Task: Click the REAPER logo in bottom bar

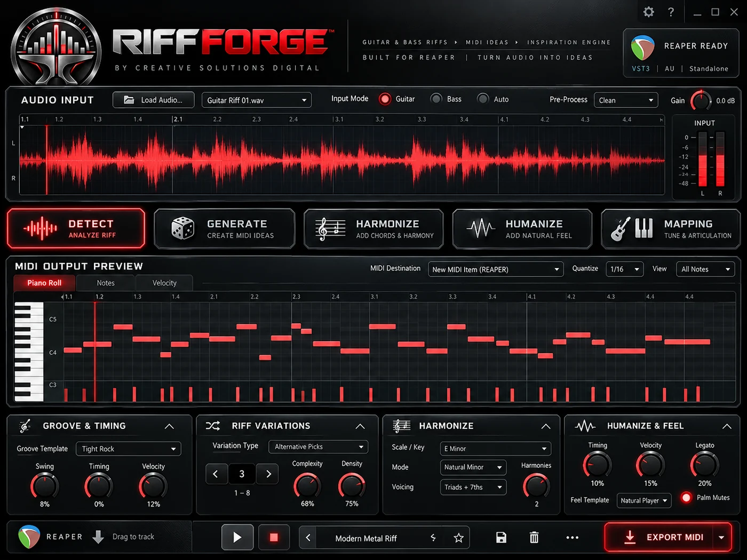Action: tap(29, 537)
